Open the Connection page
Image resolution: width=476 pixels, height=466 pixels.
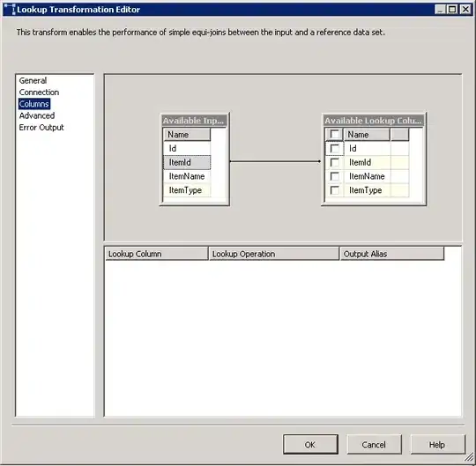39,92
